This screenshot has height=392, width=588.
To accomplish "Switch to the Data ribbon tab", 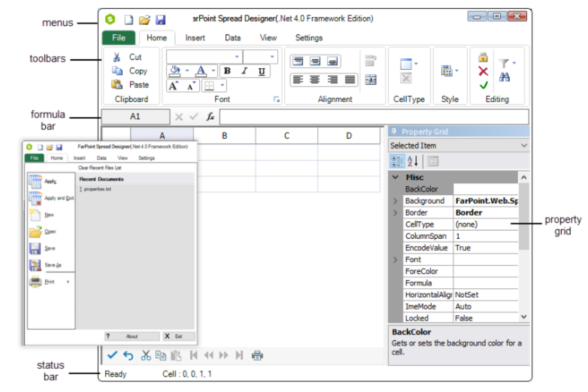I will [x=233, y=38].
